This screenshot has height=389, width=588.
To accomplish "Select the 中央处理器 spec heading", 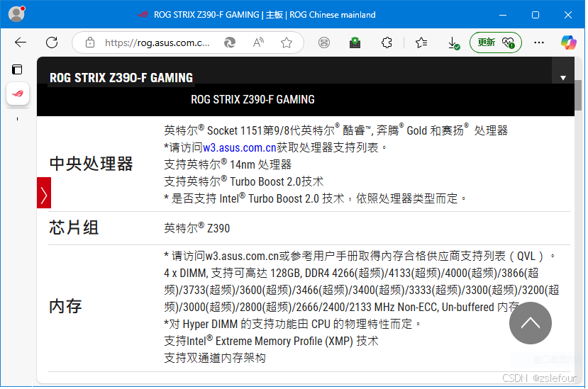I will pos(91,164).
